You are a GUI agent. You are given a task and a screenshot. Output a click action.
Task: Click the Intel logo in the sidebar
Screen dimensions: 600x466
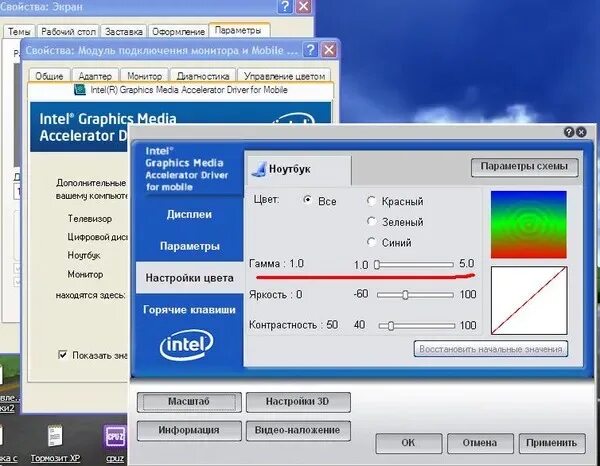186,345
